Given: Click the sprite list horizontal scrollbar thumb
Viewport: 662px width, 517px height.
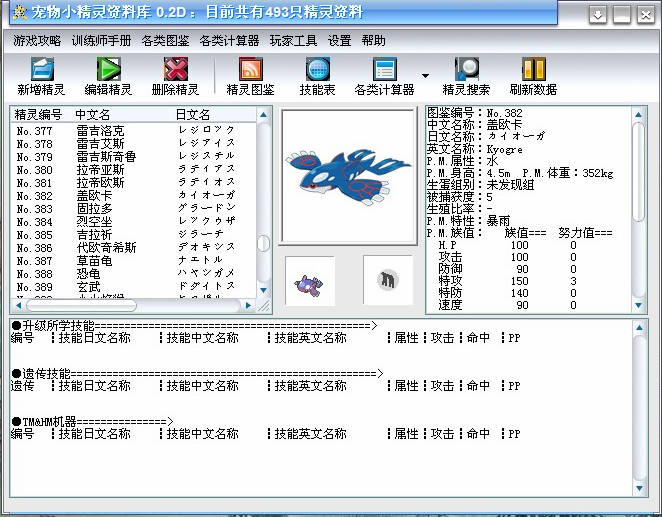Looking at the screenshot, I should (x=81, y=305).
